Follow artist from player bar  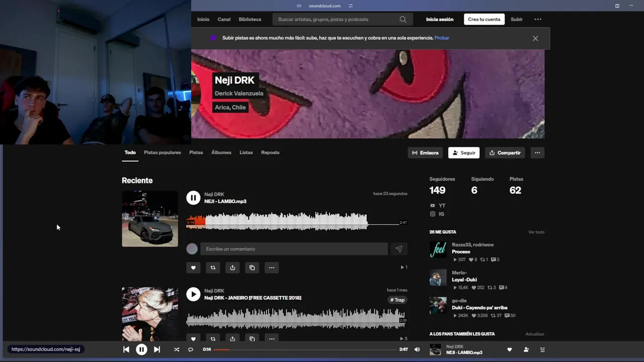coord(526,349)
